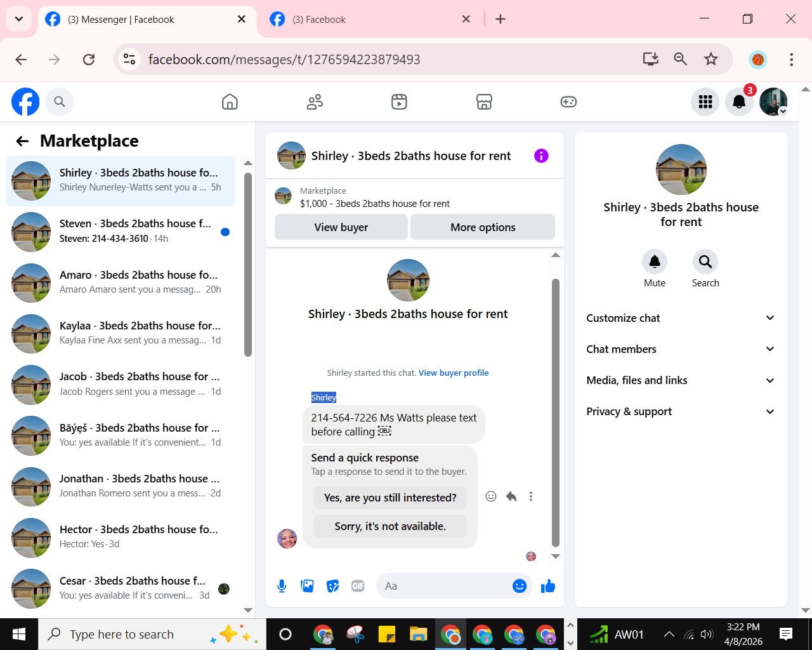Open volume speaker icon in tray

click(x=707, y=634)
